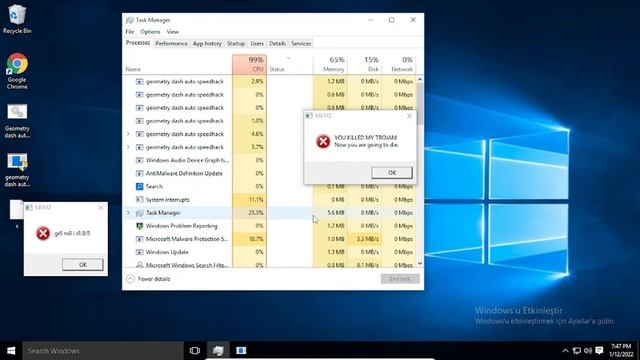The height and width of the screenshot is (360, 640).
Task: Select the Geometry dash aut... folder icon
Action: pyautogui.click(x=17, y=121)
